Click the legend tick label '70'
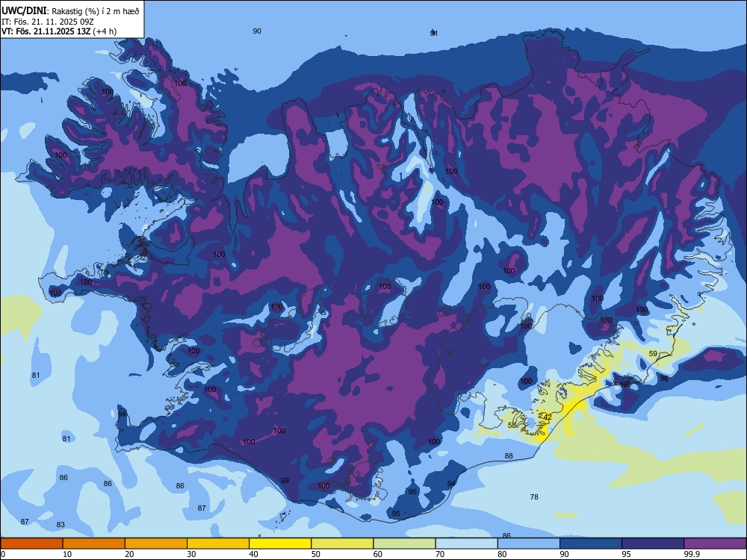This screenshot has width=747, height=560. (x=440, y=554)
